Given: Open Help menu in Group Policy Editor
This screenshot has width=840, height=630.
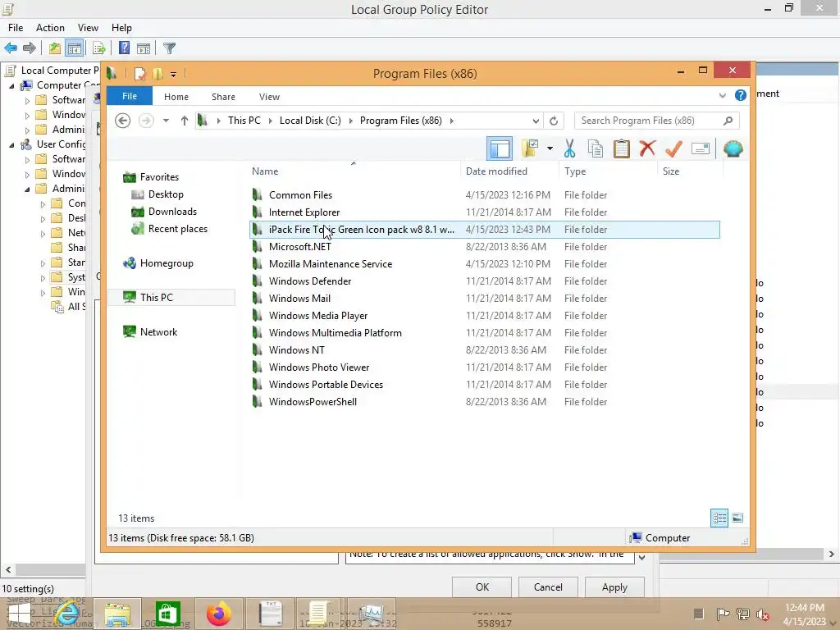Looking at the screenshot, I should click(121, 28).
